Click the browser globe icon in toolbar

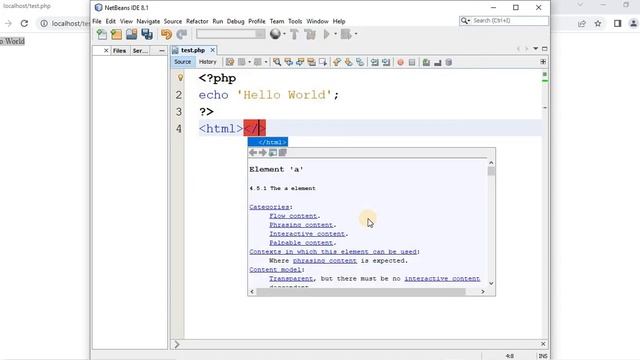[275, 34]
